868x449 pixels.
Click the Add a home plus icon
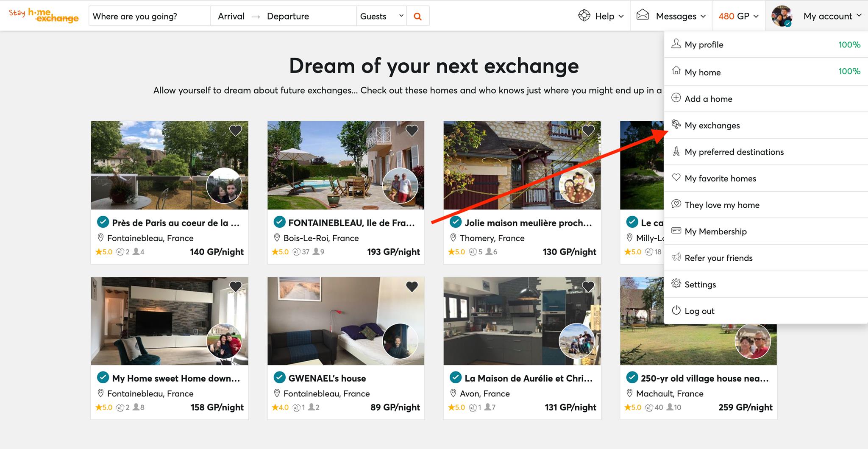coord(676,98)
